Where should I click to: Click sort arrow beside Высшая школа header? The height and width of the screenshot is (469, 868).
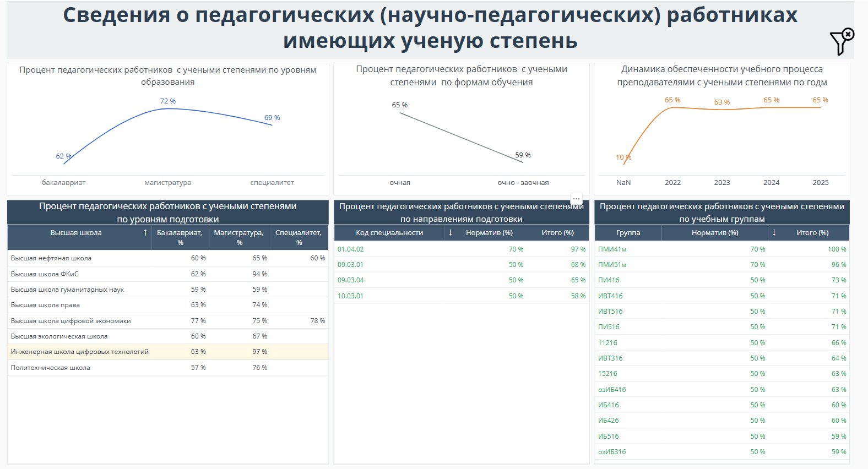(x=145, y=233)
